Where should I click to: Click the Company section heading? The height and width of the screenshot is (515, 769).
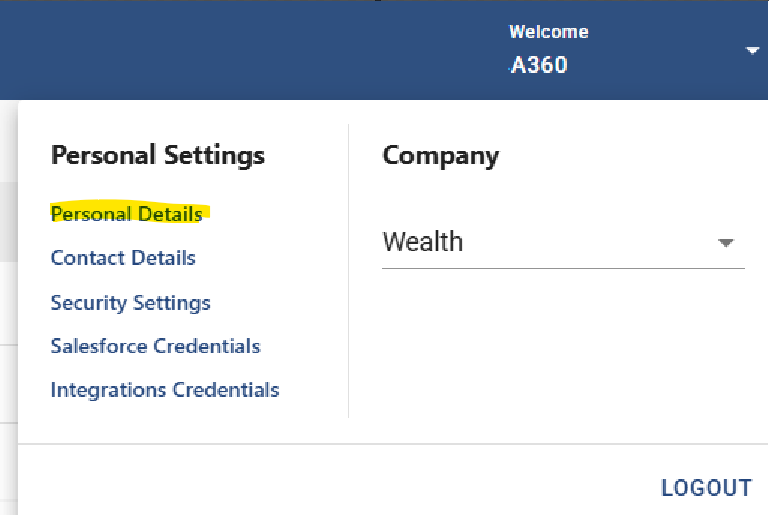click(440, 156)
